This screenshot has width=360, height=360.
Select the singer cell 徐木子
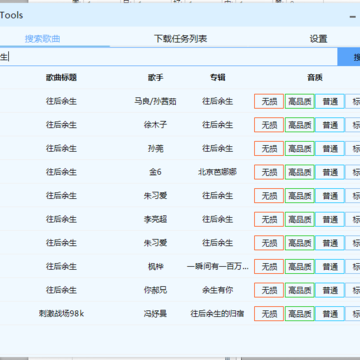tap(155, 125)
